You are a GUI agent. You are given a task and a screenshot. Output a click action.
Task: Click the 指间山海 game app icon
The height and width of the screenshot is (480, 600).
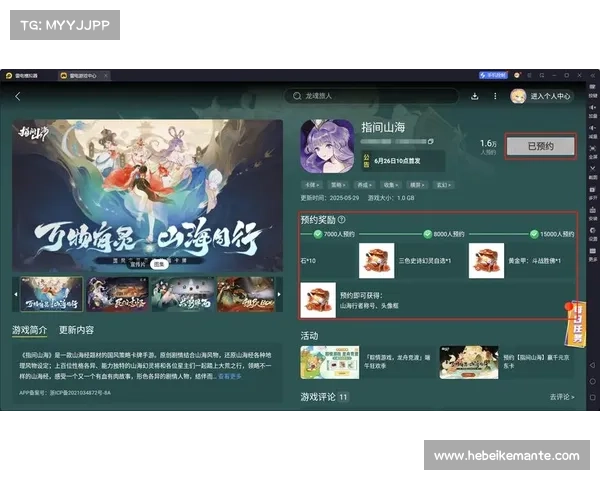point(327,146)
